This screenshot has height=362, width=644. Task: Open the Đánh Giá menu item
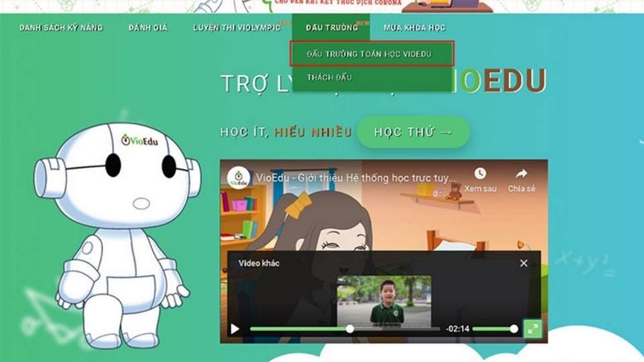click(x=148, y=27)
